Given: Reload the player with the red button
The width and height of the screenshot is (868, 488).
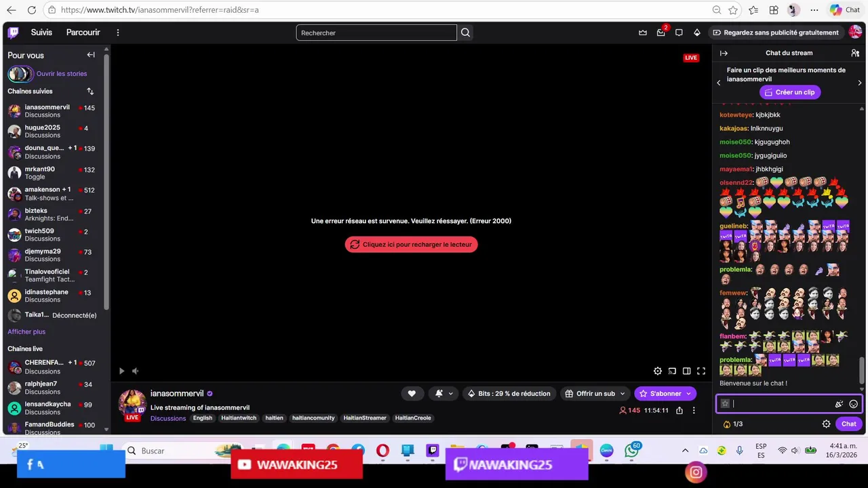Looking at the screenshot, I should point(411,245).
